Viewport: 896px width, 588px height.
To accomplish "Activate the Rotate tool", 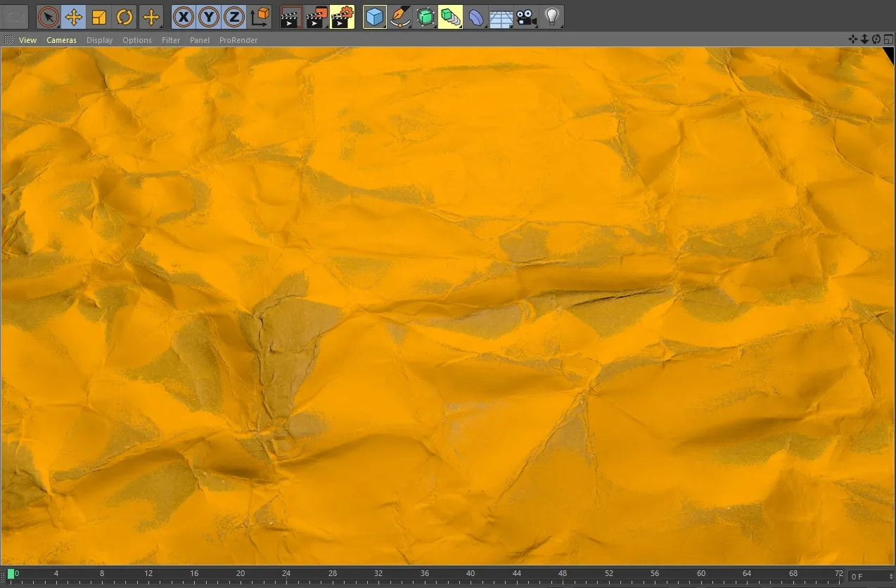I will coord(124,16).
